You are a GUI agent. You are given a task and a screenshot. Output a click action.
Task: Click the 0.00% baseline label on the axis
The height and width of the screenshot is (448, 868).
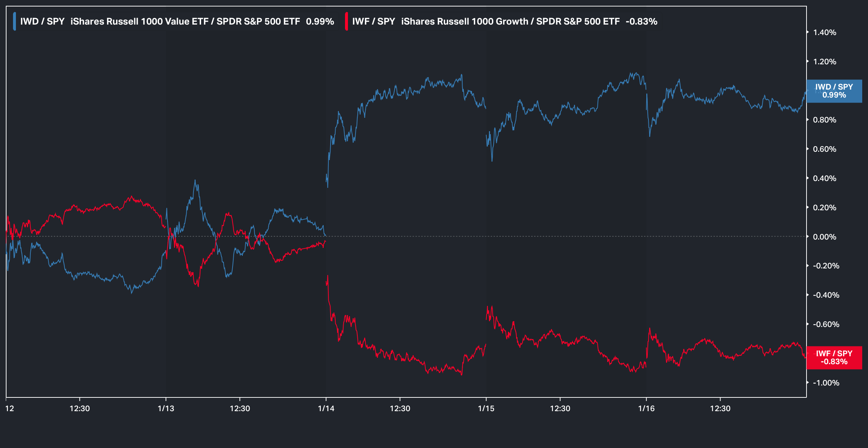coord(825,237)
